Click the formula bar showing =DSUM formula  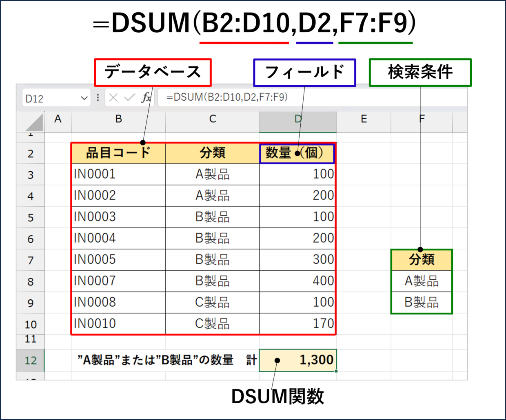click(312, 98)
